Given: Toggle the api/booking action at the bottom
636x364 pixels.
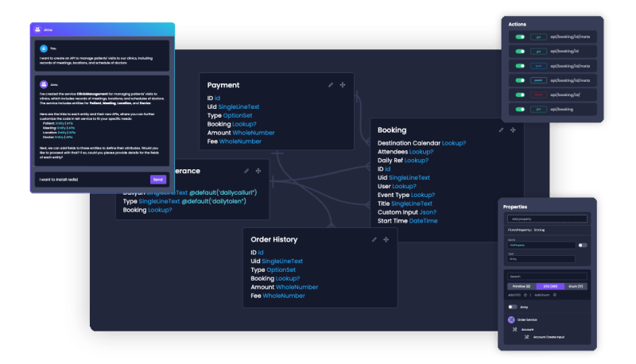Looking at the screenshot, I should click(520, 110).
